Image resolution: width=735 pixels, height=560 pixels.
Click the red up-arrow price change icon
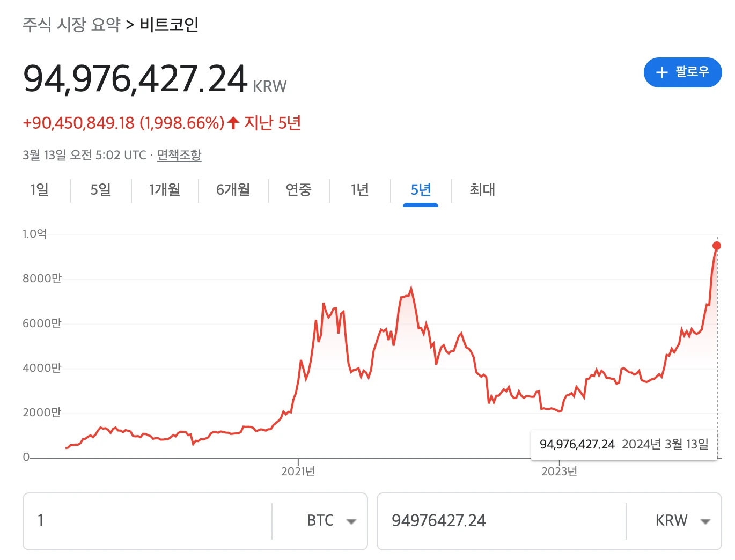[x=233, y=123]
